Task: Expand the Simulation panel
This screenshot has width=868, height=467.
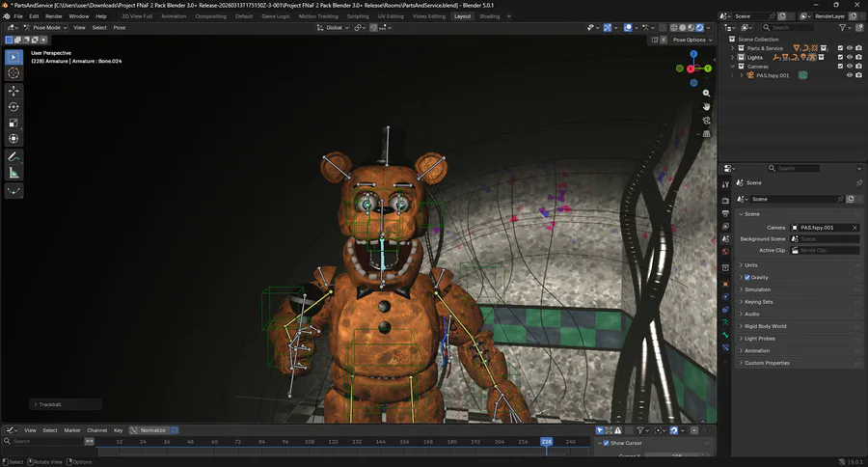Action: [x=742, y=289]
